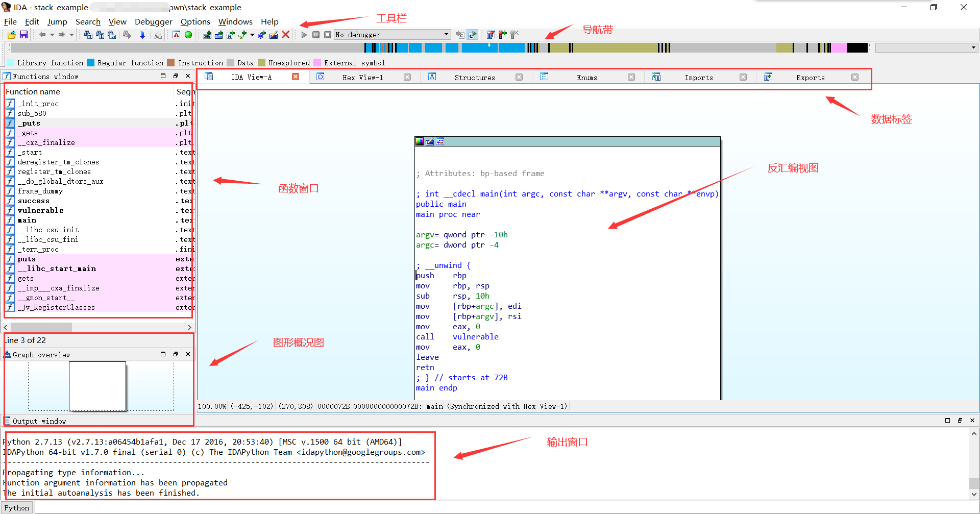
Task: Float the Graph overview panel
Action: tap(176, 354)
